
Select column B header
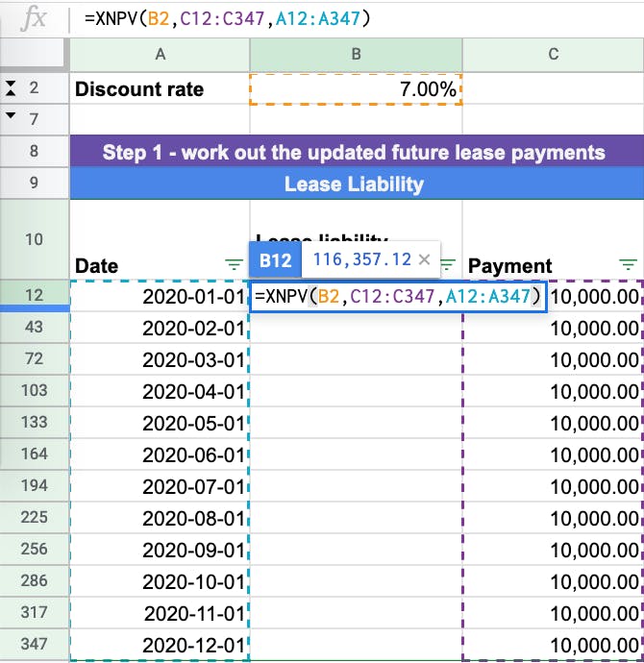tap(356, 55)
